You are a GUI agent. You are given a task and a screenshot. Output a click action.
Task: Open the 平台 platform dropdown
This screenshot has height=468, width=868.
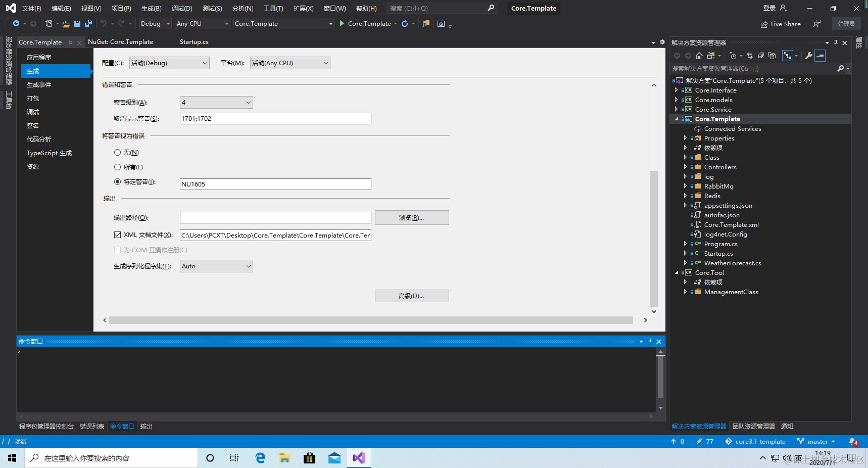(x=290, y=63)
